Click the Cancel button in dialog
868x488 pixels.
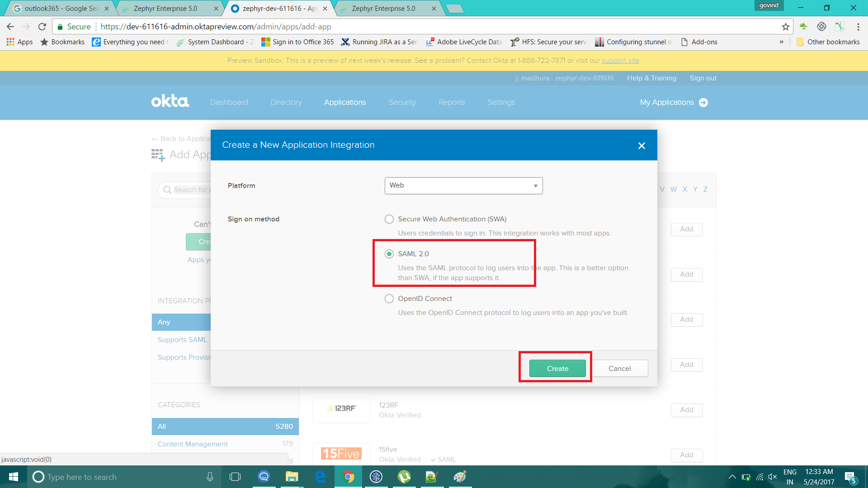click(619, 368)
